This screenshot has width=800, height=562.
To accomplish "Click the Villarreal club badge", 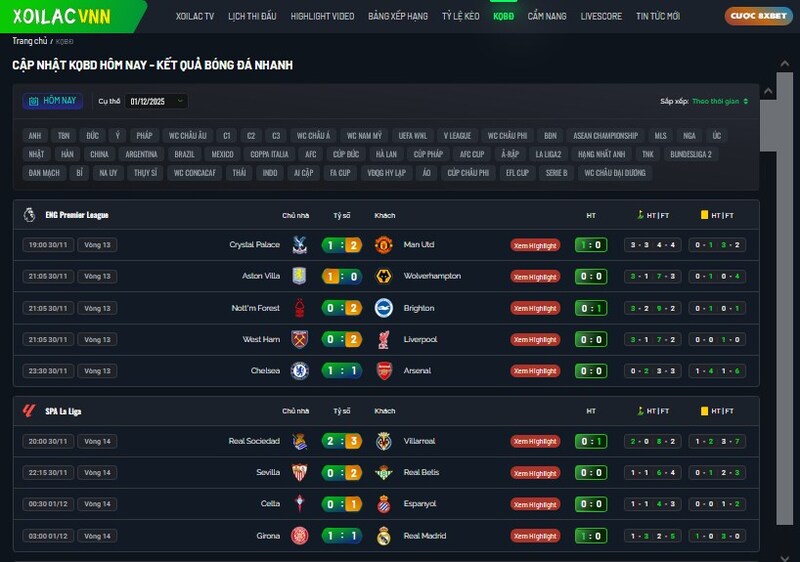I will pos(383,441).
